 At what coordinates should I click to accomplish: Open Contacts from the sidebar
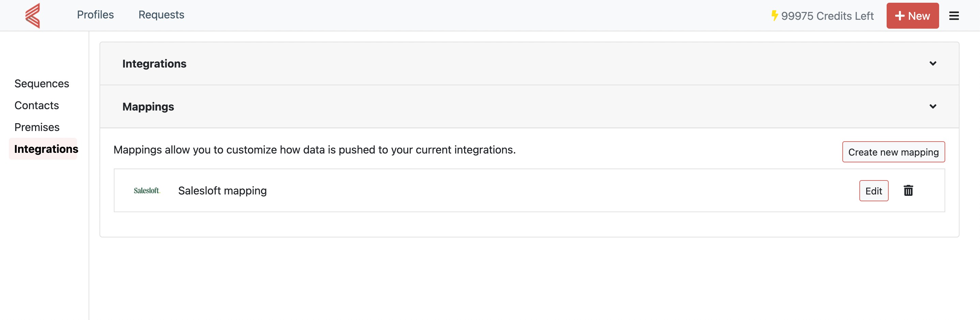[36, 105]
